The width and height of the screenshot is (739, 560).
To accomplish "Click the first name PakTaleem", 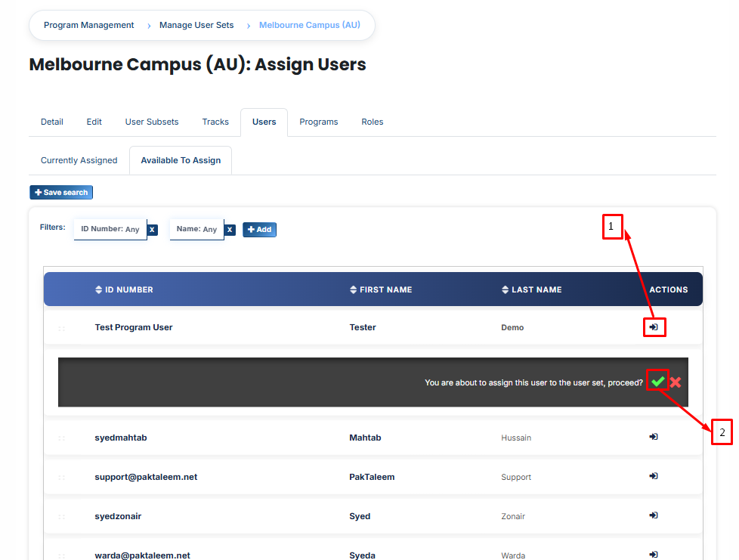I will [372, 477].
